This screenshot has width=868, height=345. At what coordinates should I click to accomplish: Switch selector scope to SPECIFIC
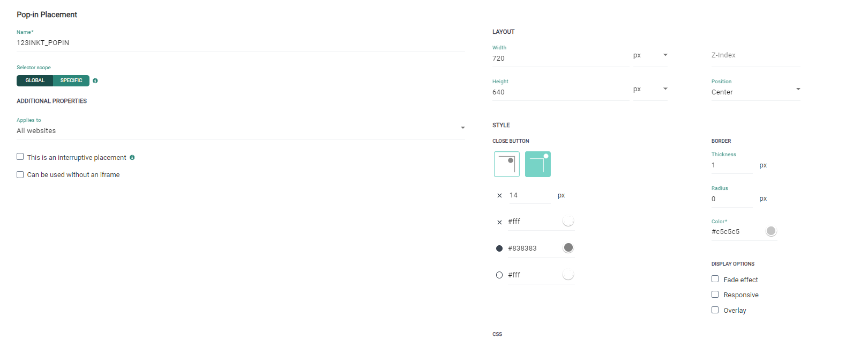[71, 80]
